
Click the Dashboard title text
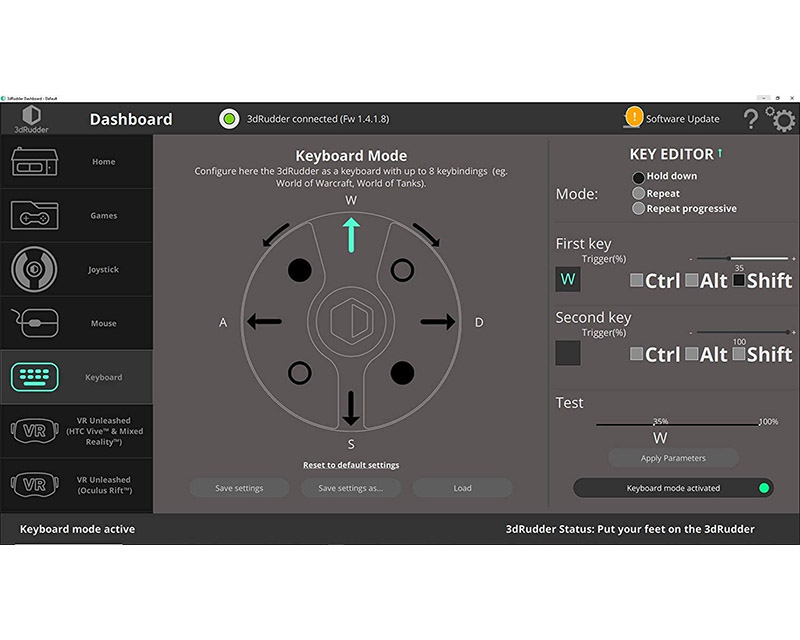[131, 119]
